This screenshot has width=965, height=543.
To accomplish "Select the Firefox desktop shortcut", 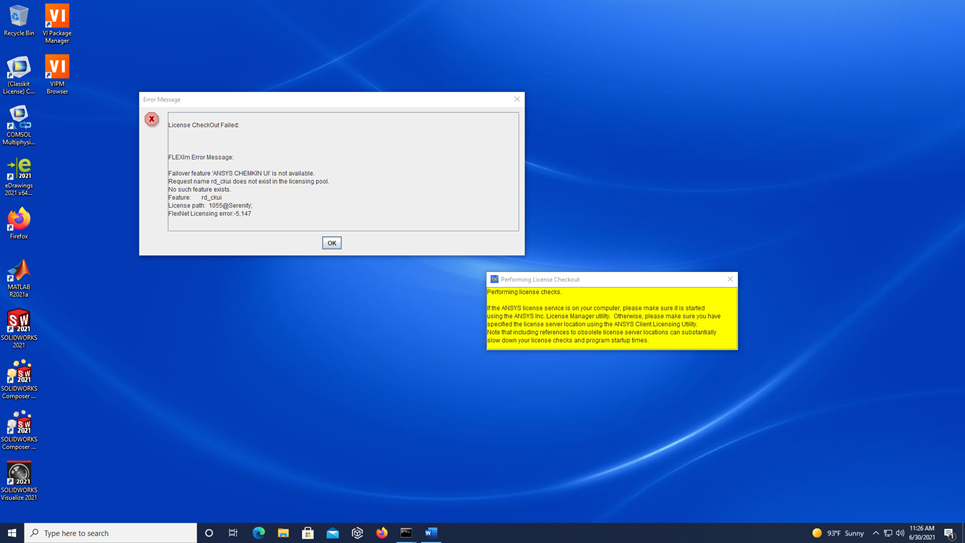I will (x=18, y=223).
